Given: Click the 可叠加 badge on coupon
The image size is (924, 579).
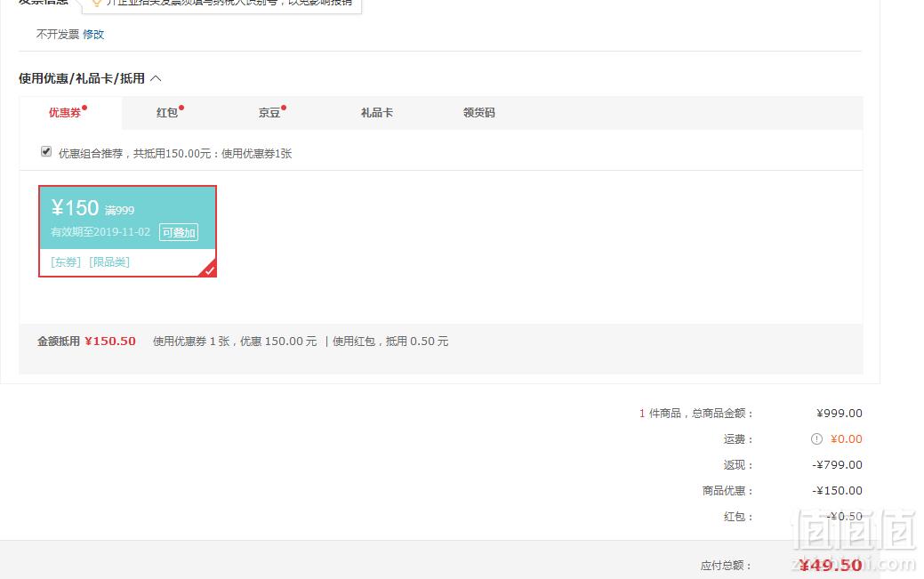Looking at the screenshot, I should pos(179,232).
